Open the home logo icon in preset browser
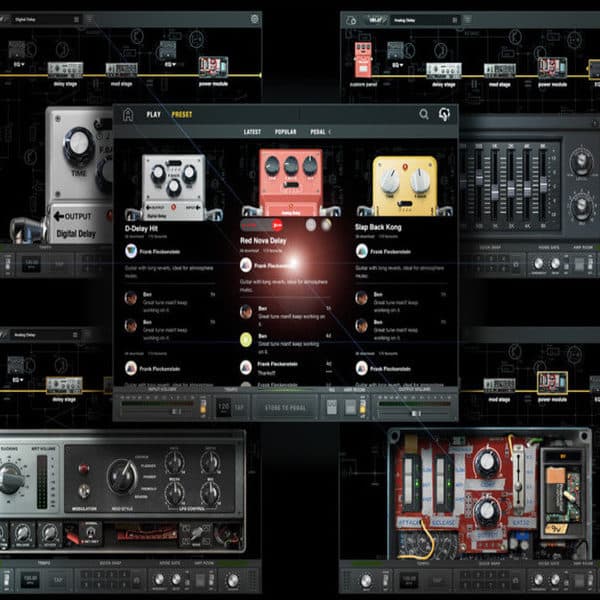 (128, 114)
